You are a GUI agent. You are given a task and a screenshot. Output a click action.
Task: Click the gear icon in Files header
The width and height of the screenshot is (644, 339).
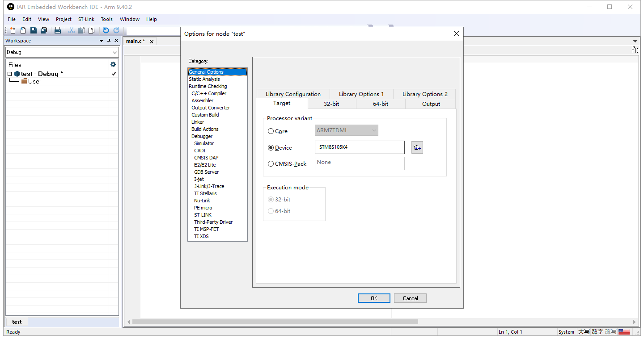click(x=113, y=64)
